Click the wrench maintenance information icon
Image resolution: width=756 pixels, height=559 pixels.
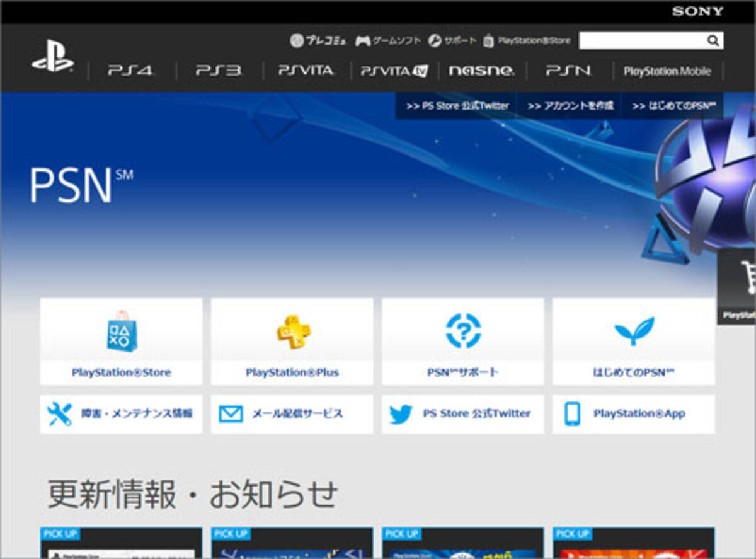point(60,414)
